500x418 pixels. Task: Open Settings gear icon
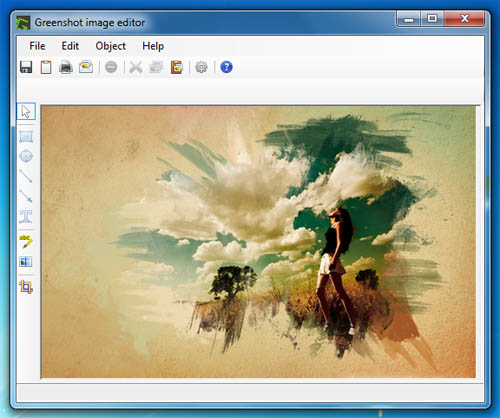point(201,67)
